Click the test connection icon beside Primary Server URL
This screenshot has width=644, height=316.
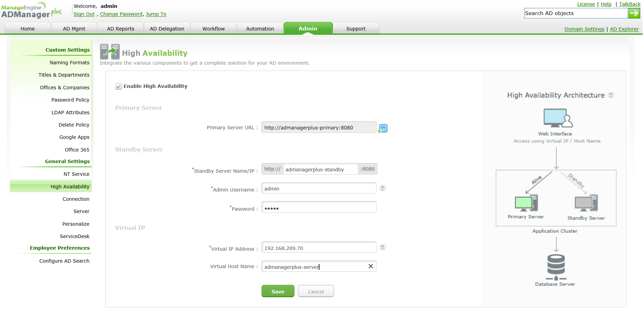click(x=383, y=128)
